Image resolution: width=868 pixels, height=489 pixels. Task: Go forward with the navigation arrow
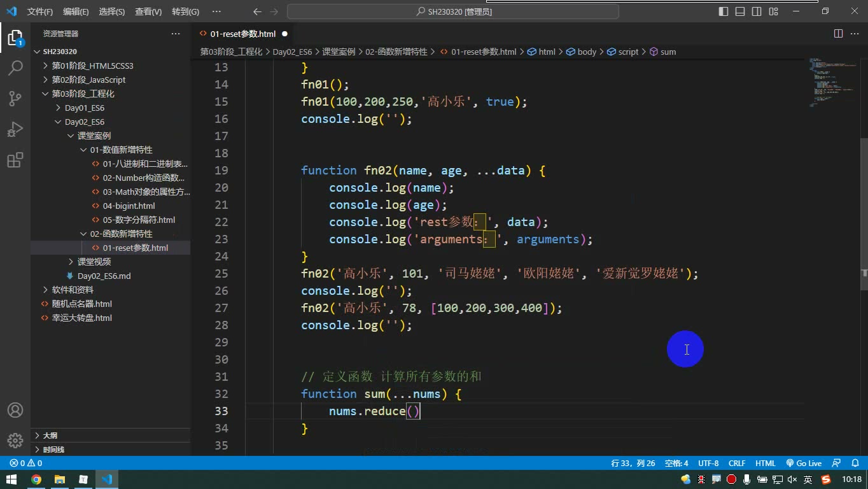tap(274, 11)
